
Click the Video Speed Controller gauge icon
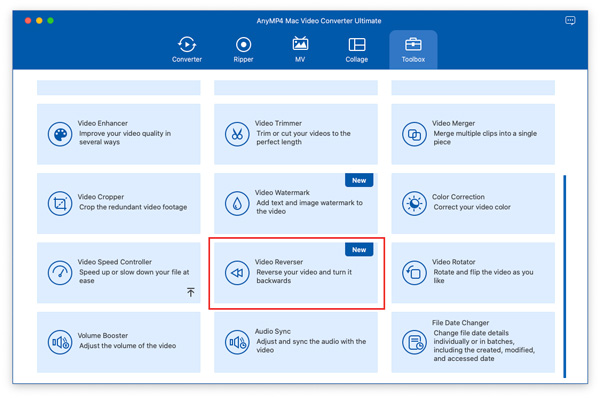[x=60, y=273]
